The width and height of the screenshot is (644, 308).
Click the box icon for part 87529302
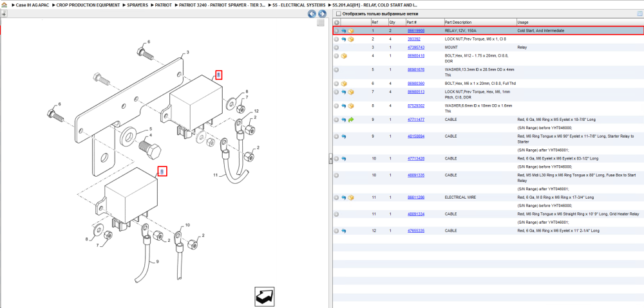pyautogui.click(x=351, y=106)
